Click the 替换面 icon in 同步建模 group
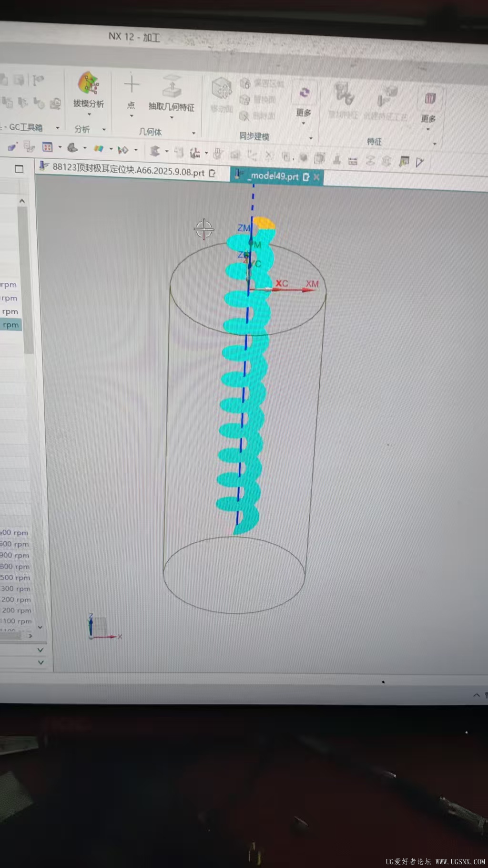This screenshot has height=868, width=488. click(244, 99)
